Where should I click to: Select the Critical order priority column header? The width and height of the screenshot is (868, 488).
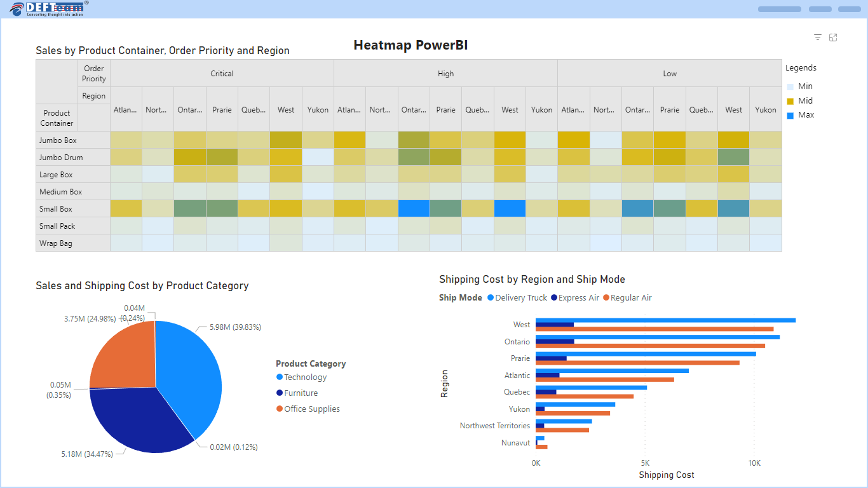[222, 74]
